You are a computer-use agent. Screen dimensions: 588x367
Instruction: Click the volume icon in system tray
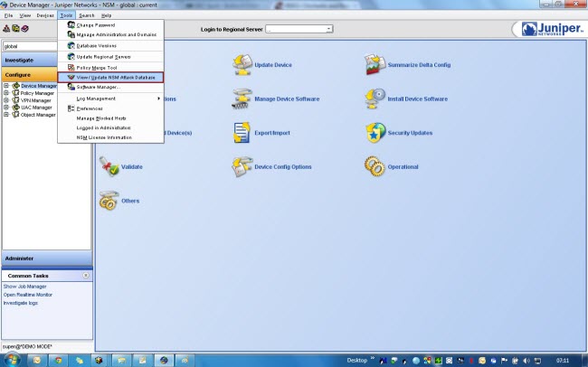pos(526,361)
